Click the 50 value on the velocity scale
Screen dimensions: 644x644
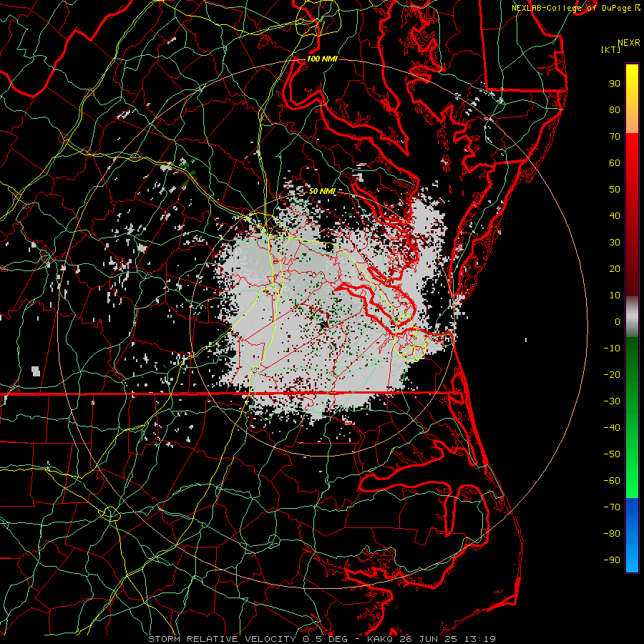point(615,190)
